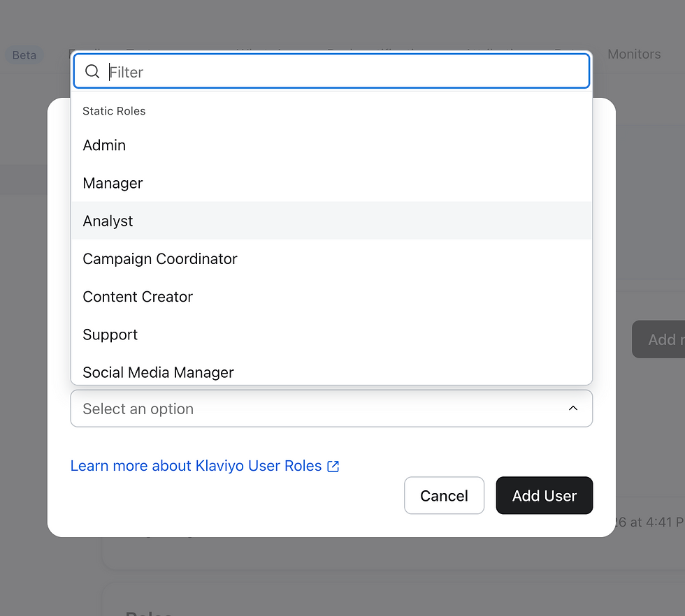685x616 pixels.
Task: Choose the Support role
Action: (331, 335)
